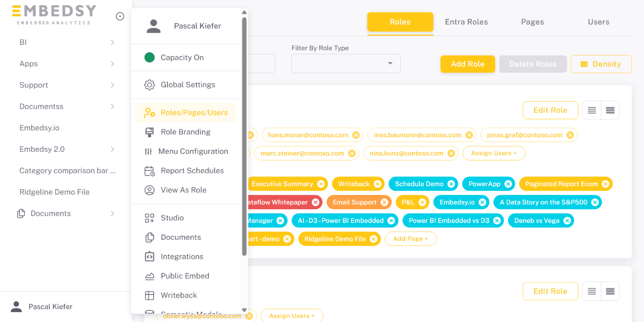Viewport: 644px width, 322px height.
Task: Click the Role Branding paint roller icon
Action: (149, 132)
